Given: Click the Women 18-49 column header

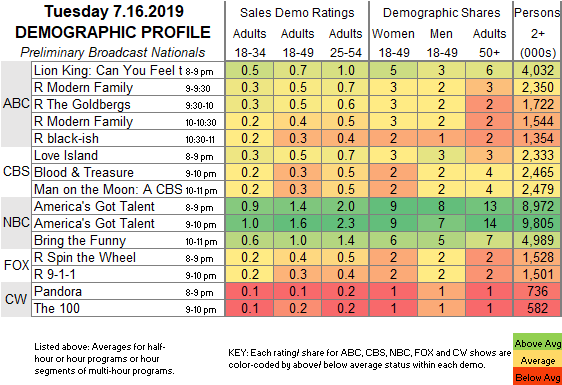Looking at the screenshot, I should click(394, 43).
